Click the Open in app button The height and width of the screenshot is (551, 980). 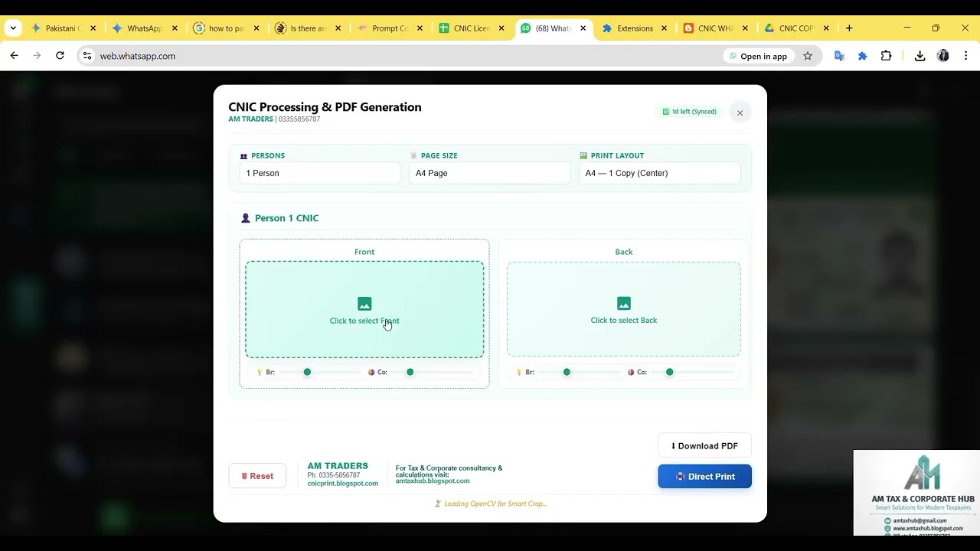coord(757,56)
